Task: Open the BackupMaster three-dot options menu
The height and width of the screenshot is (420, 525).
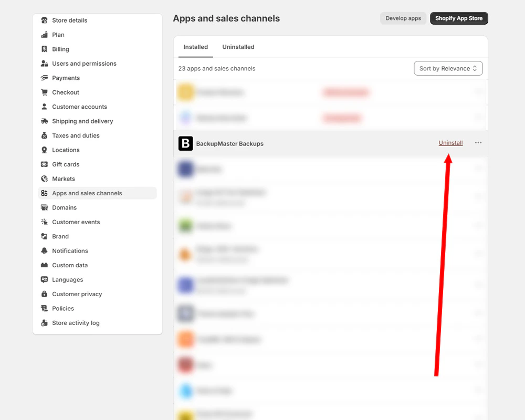Action: (x=478, y=143)
